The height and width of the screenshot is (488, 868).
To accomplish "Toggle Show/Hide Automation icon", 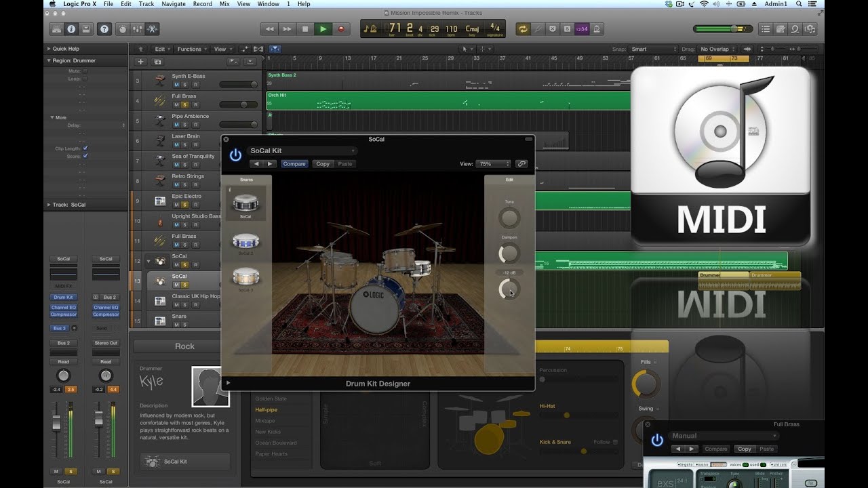I will [244, 49].
